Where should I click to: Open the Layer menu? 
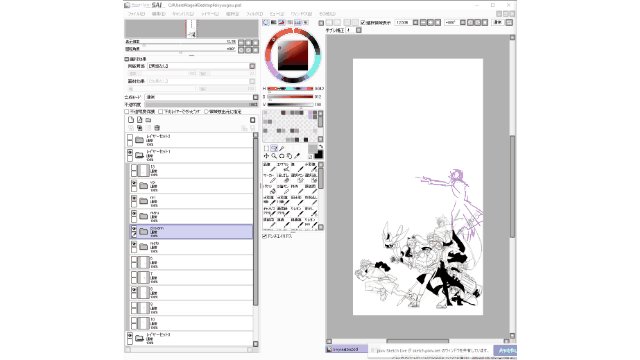pos(209,14)
